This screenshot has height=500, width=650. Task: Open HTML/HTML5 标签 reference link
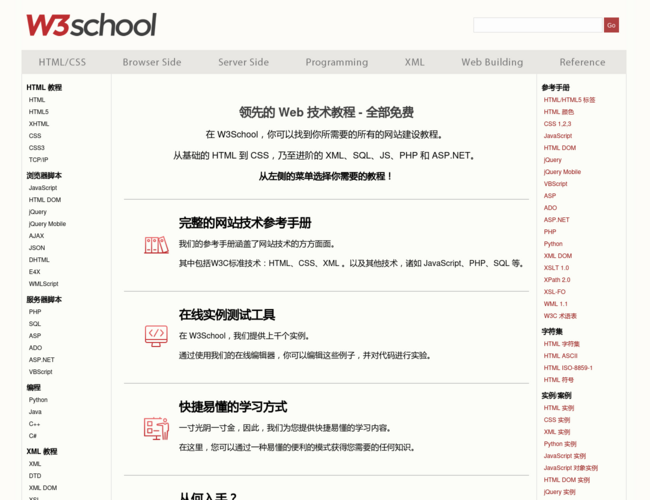569,100
